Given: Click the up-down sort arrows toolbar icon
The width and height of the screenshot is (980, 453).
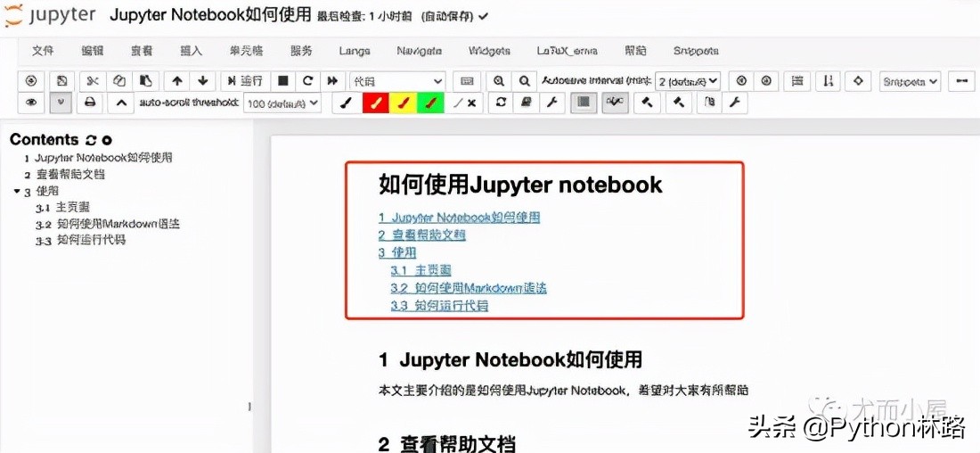Looking at the screenshot, I should click(x=828, y=81).
